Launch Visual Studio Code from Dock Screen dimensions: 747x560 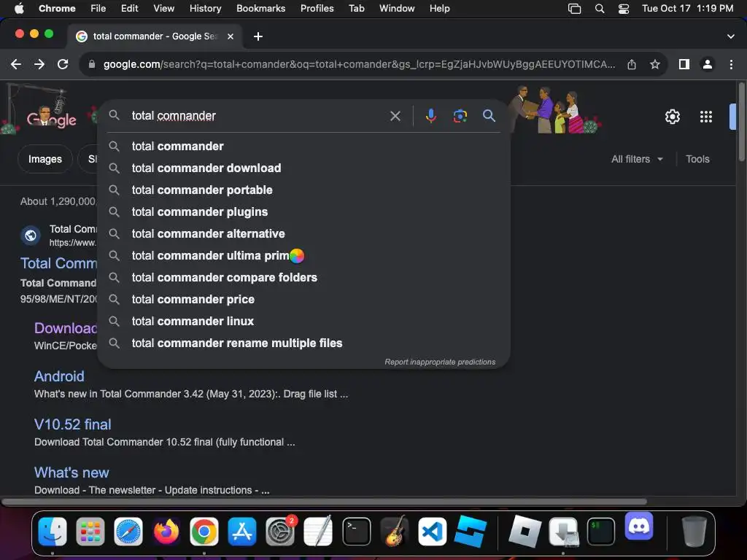tap(432, 532)
